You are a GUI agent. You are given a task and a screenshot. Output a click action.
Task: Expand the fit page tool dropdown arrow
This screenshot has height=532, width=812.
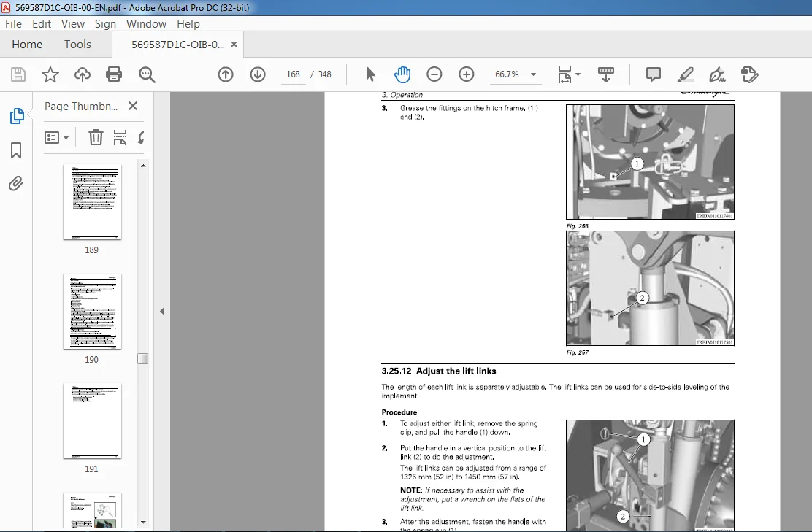pyautogui.click(x=578, y=74)
